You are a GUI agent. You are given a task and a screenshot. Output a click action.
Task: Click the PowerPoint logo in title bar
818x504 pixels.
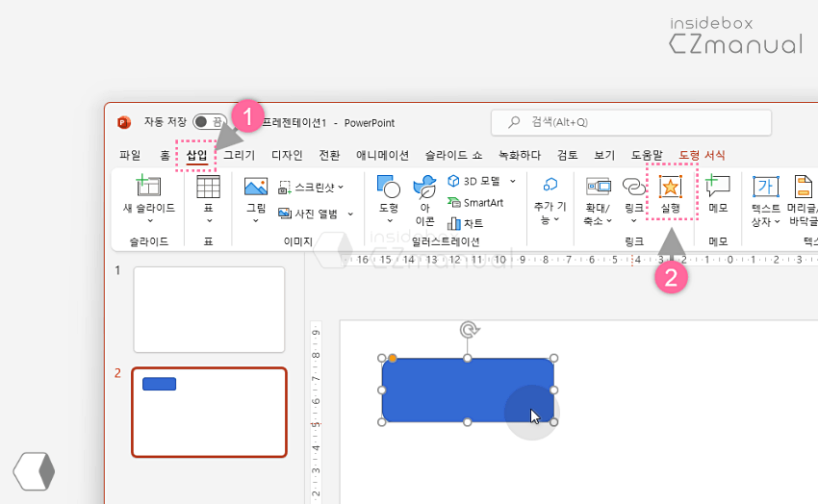[123, 122]
